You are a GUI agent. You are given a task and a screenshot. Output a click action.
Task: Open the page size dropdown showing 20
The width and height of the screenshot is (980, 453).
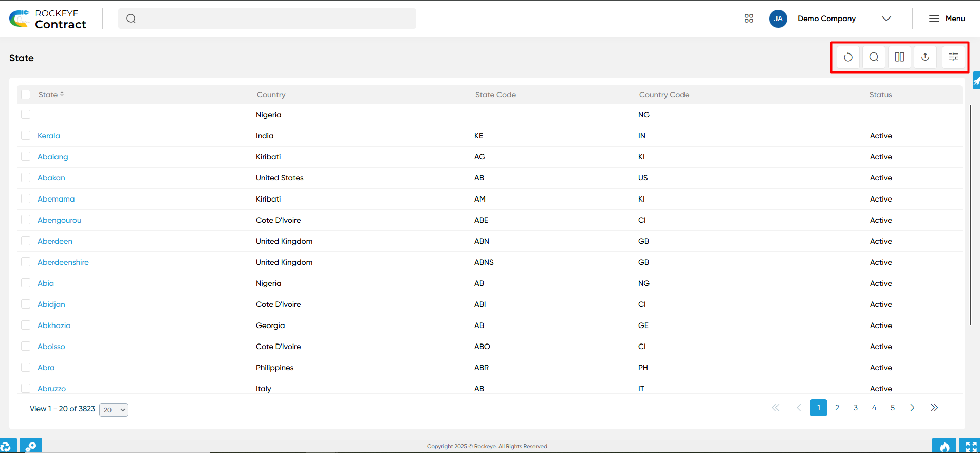pos(114,410)
